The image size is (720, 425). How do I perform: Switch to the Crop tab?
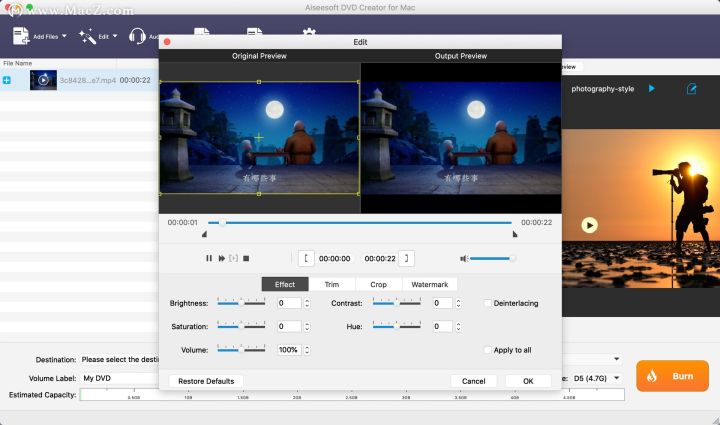tap(378, 285)
